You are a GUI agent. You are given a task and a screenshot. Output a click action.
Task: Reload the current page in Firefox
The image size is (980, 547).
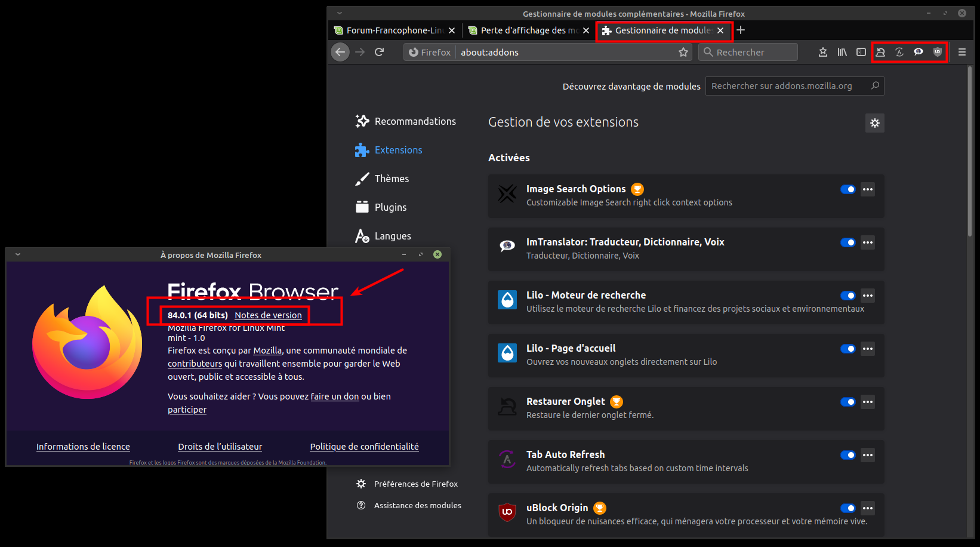[x=379, y=52]
